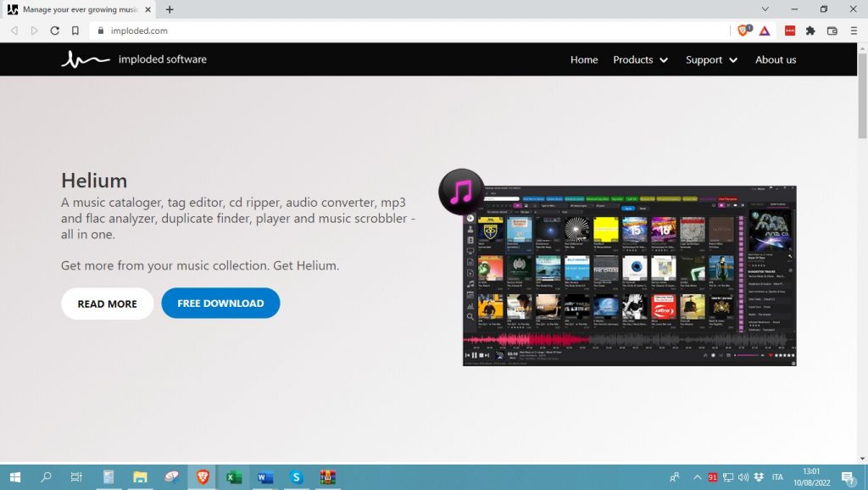Open the About us page
Screen dimensions: 868x490
(x=776, y=60)
